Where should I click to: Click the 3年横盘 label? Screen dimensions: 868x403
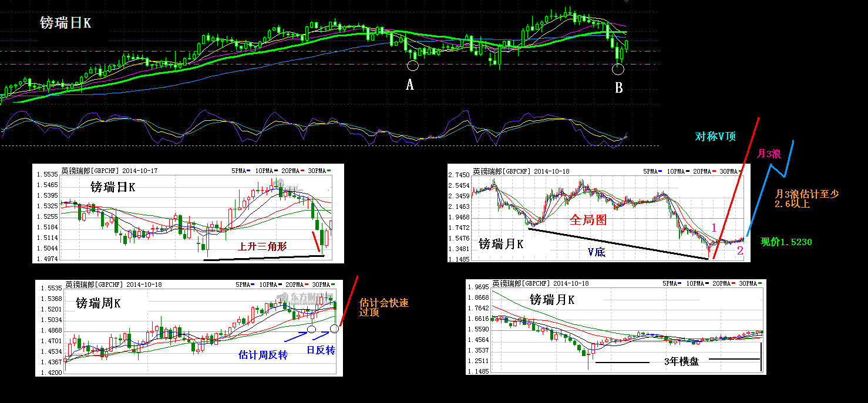tap(681, 362)
